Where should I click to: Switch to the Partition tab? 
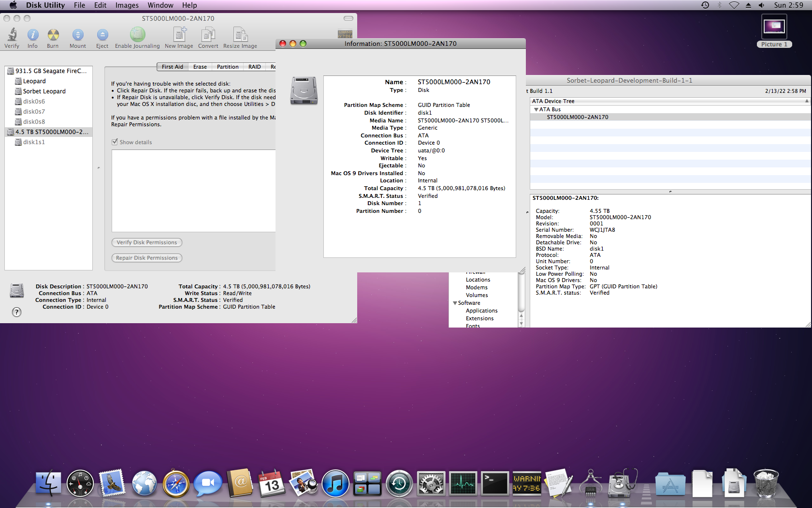click(228, 67)
